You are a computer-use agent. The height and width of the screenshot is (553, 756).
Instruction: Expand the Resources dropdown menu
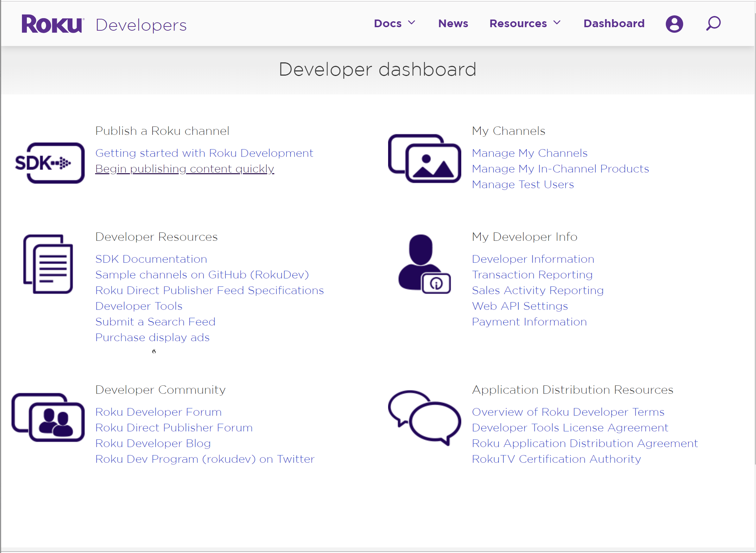click(x=525, y=23)
